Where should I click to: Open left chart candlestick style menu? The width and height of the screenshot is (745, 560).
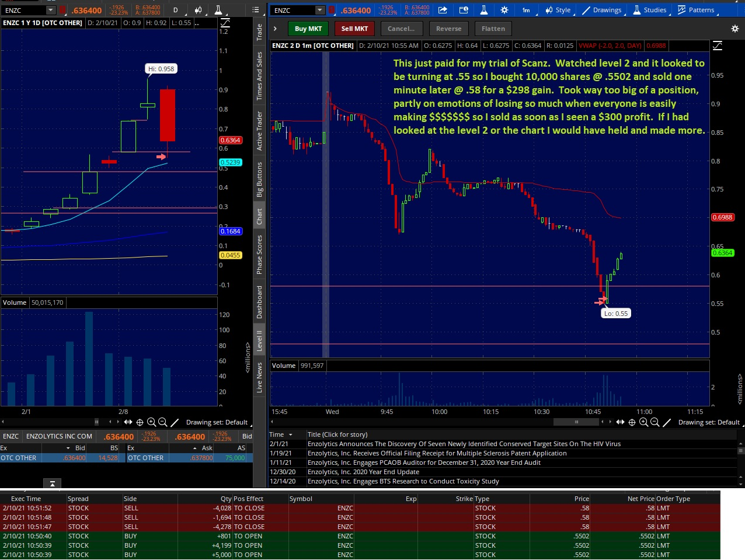click(199, 10)
